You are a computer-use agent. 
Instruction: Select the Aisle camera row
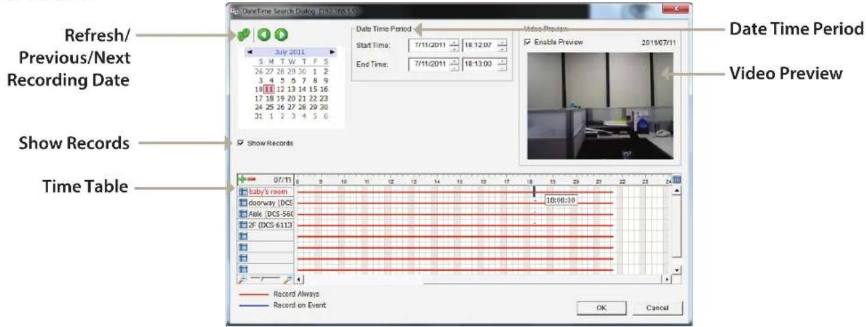266,214
